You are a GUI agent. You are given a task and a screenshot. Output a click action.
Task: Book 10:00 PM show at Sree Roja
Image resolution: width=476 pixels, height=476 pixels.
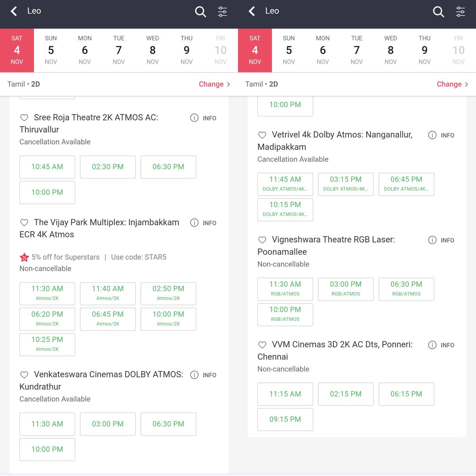(47, 192)
